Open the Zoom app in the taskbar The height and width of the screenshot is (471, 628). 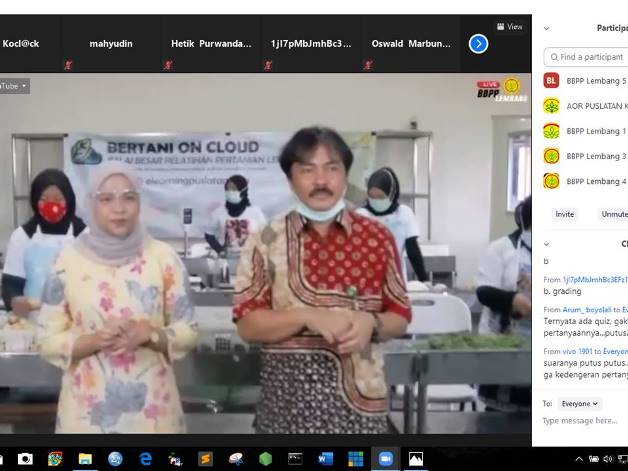pyautogui.click(x=385, y=459)
